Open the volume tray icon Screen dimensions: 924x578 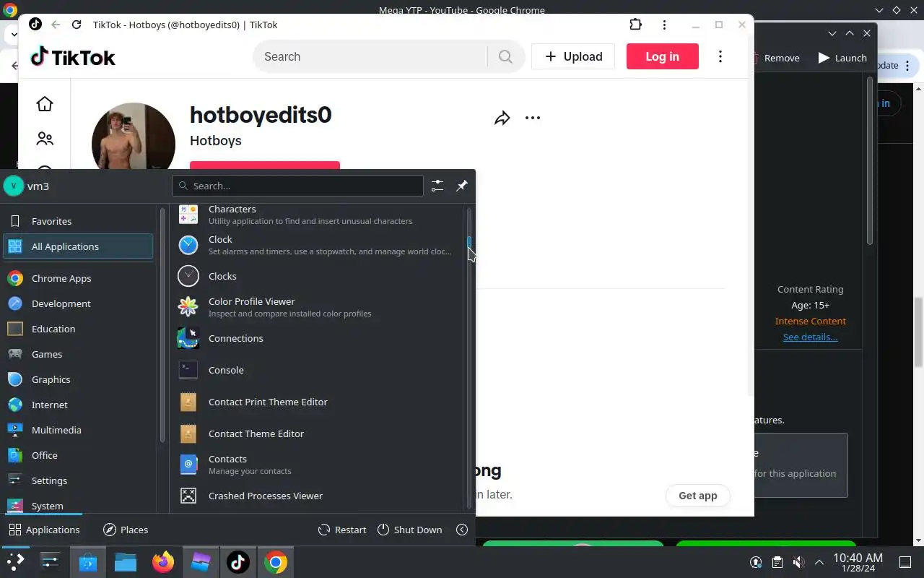coord(798,562)
